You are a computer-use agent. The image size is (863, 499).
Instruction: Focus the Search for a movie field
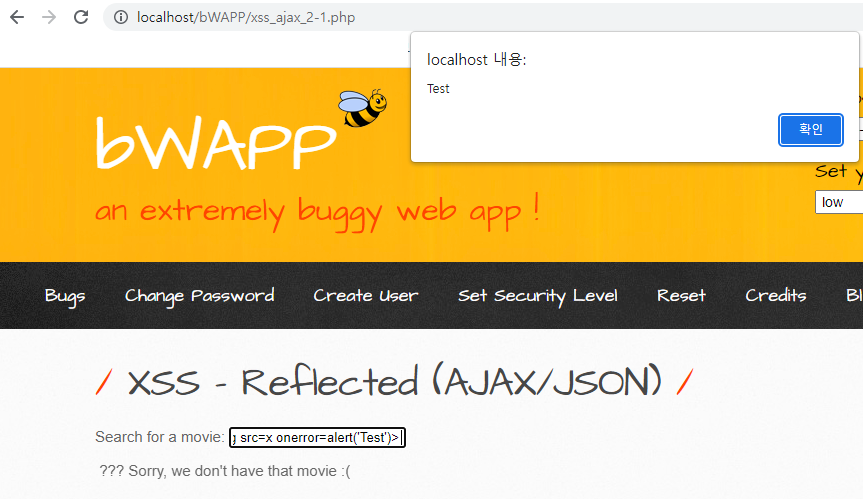(318, 437)
